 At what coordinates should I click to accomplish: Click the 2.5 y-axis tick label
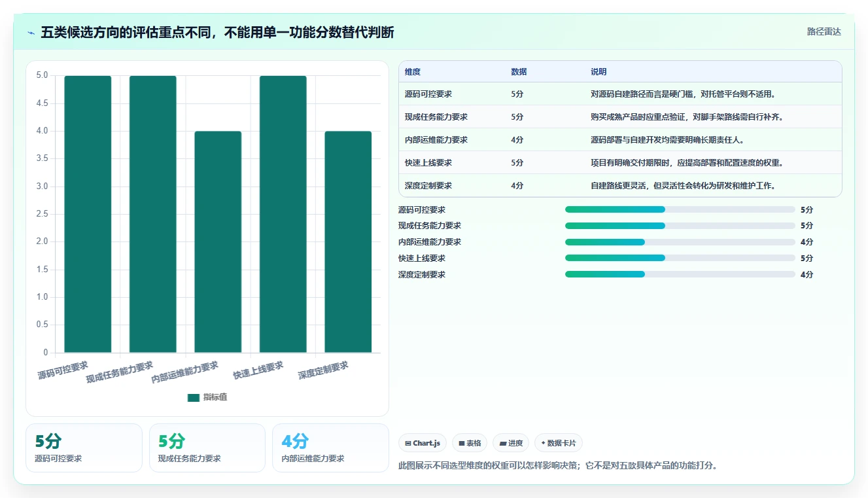coord(42,214)
